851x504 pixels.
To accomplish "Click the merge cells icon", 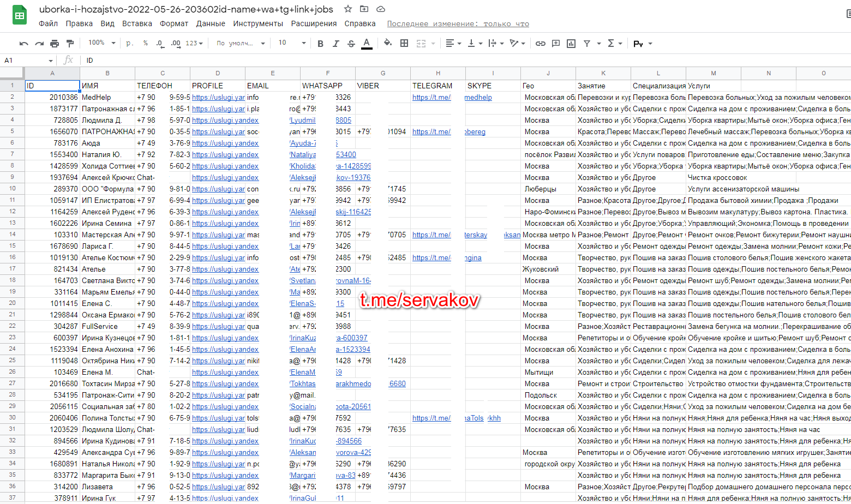I will (421, 43).
